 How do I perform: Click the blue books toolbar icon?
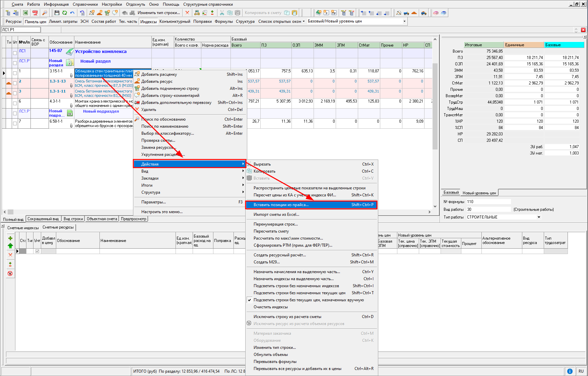point(444,13)
